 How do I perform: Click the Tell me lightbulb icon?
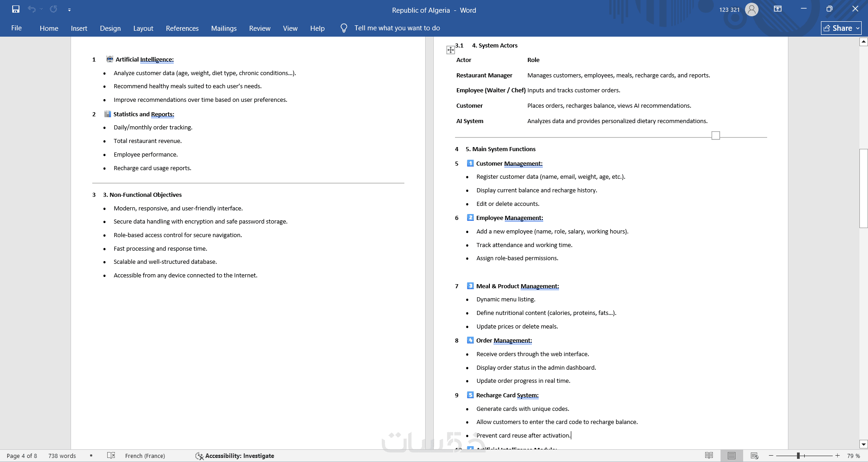click(x=344, y=28)
